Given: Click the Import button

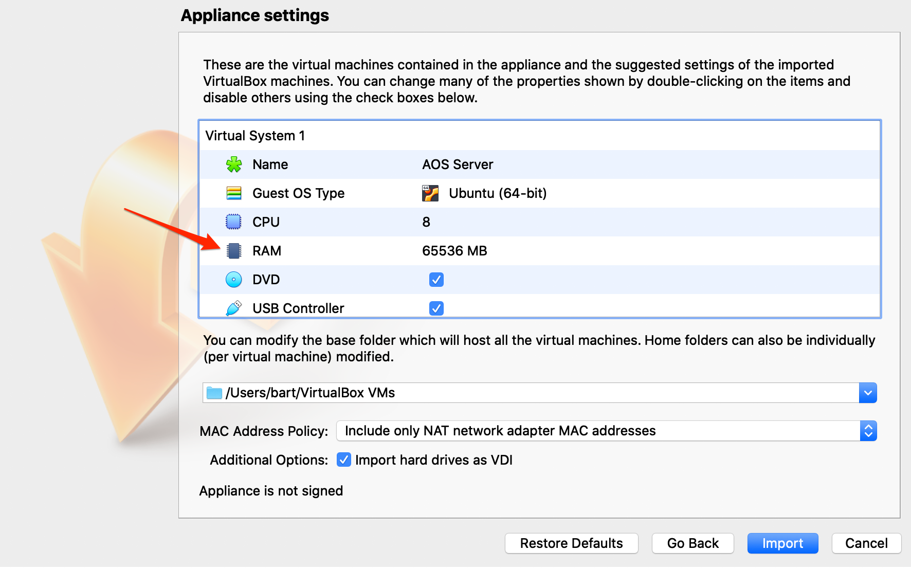Looking at the screenshot, I should click(x=782, y=543).
